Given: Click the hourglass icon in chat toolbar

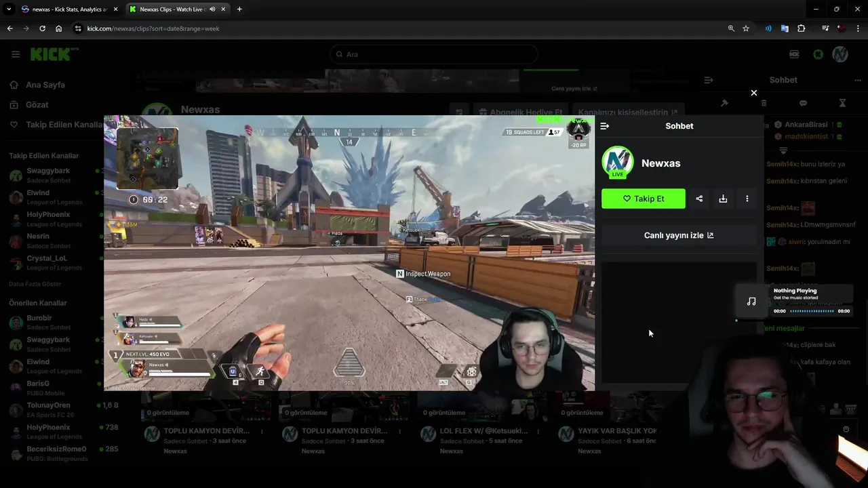Looking at the screenshot, I should click(x=842, y=103).
